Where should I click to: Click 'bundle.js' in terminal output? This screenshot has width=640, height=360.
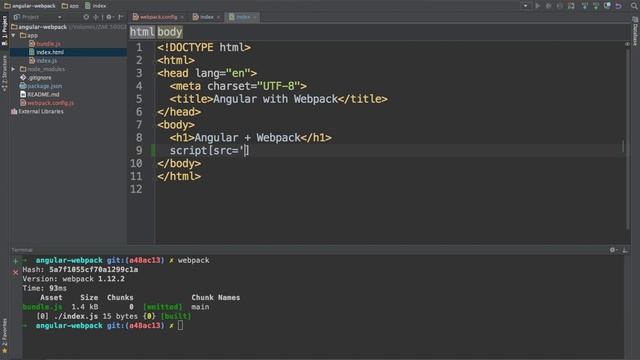[42, 307]
